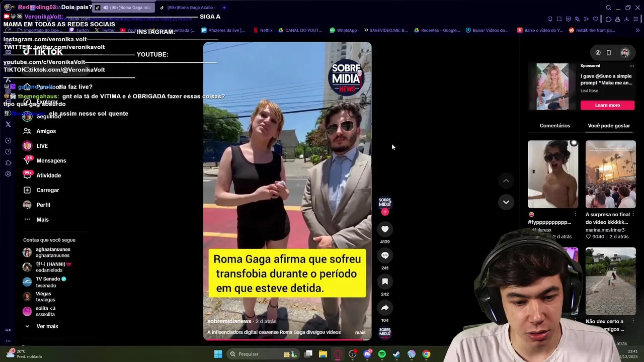Open recommended video of woman with sunglasses
The image size is (644, 362).
(x=553, y=174)
